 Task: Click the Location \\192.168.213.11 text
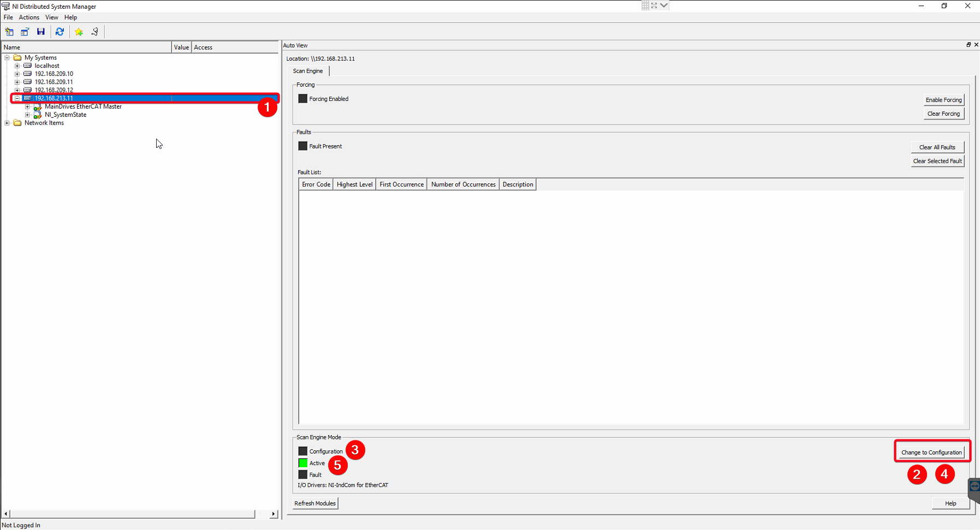(x=320, y=58)
